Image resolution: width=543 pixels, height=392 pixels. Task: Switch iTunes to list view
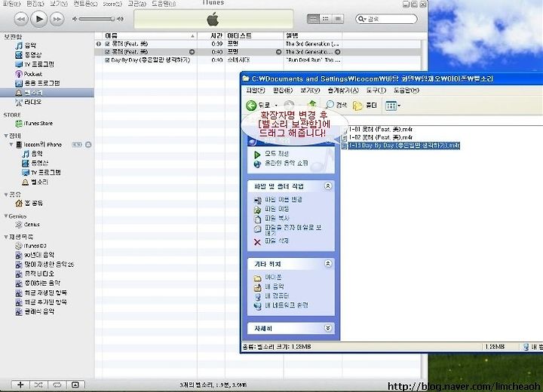click(x=314, y=19)
